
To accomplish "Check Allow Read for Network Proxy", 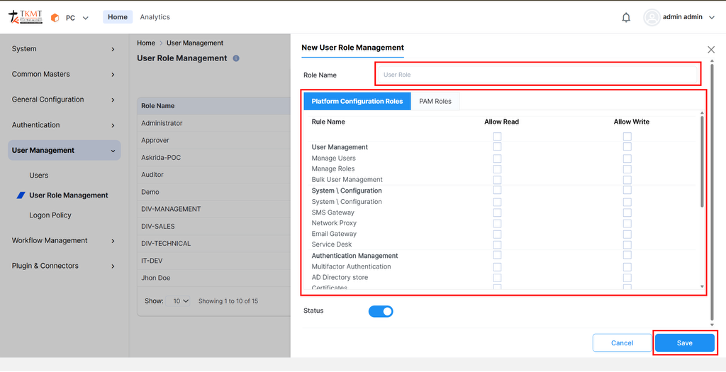I will (497, 223).
